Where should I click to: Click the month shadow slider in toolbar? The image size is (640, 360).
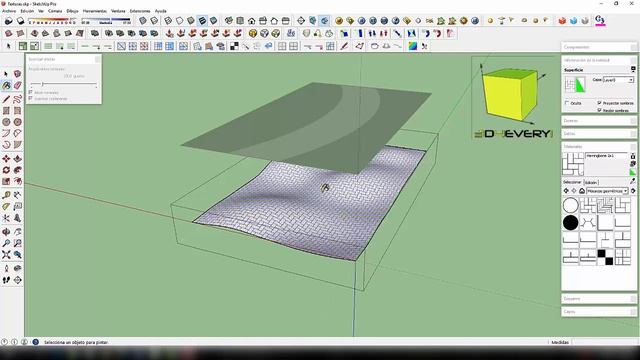pos(52,20)
